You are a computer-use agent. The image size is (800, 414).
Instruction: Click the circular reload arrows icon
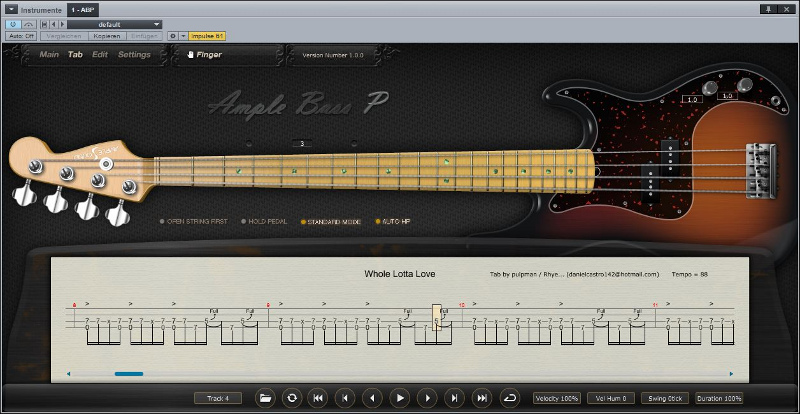point(292,398)
